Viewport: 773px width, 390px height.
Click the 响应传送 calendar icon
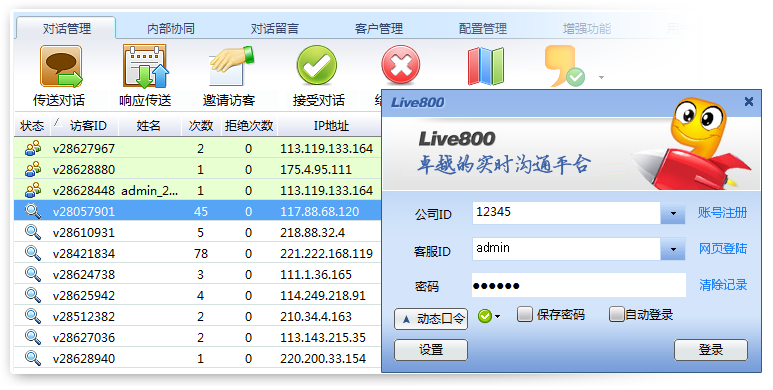[145, 66]
